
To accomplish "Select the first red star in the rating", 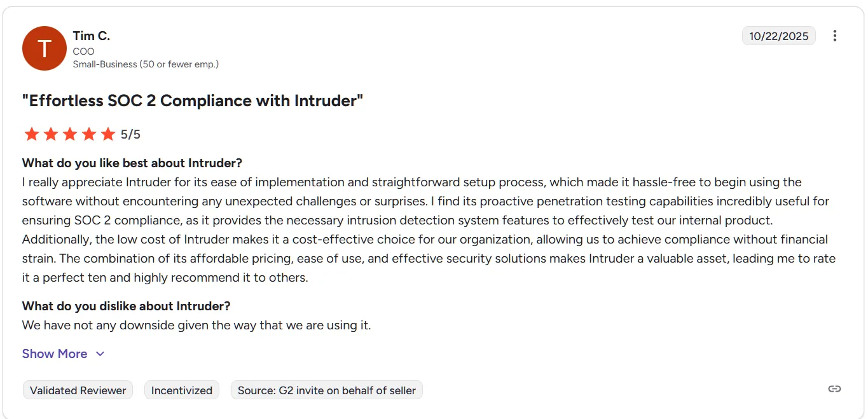I will pyautogui.click(x=32, y=134).
